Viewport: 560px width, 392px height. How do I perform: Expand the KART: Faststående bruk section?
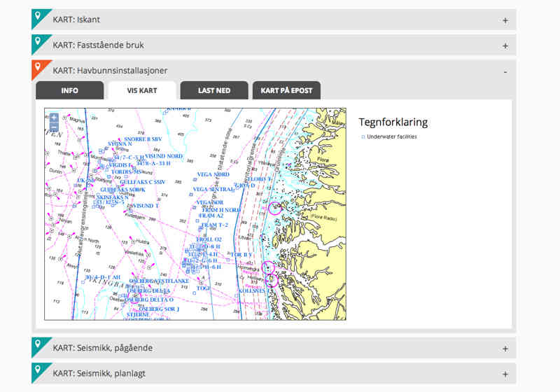coord(505,45)
